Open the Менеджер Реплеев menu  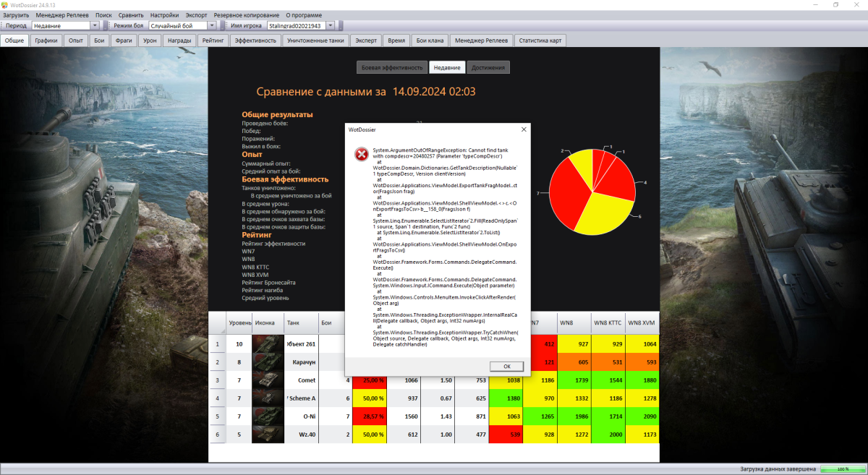(62, 15)
